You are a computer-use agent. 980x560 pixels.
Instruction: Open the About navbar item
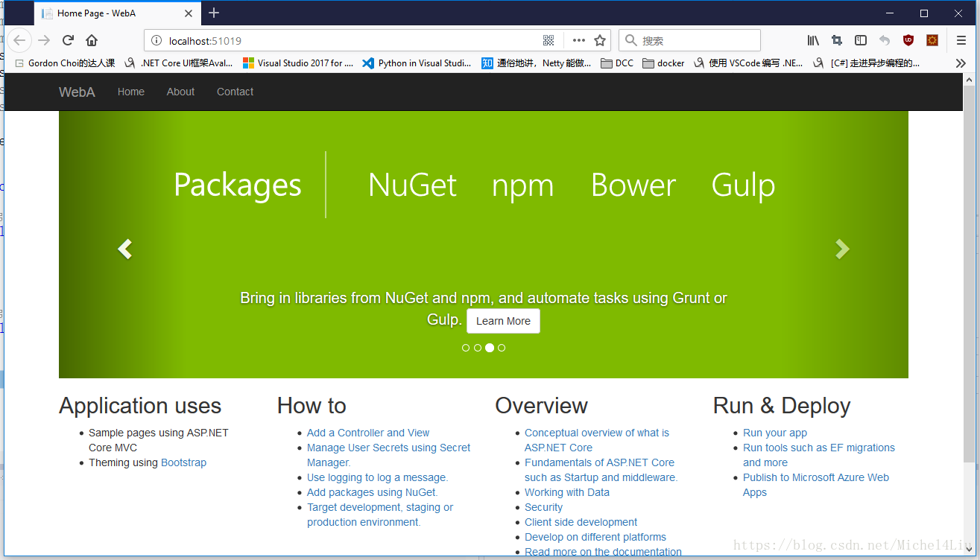click(x=180, y=92)
